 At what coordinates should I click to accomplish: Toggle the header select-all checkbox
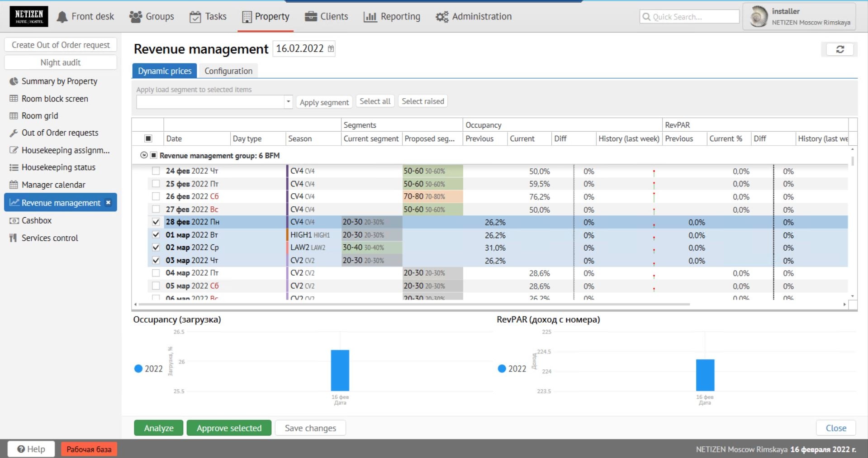click(148, 138)
